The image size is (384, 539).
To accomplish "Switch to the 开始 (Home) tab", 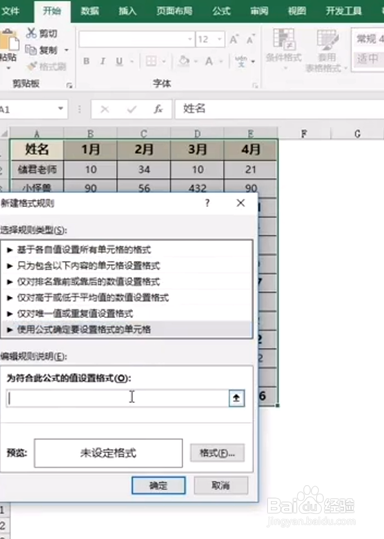I will tap(52, 11).
